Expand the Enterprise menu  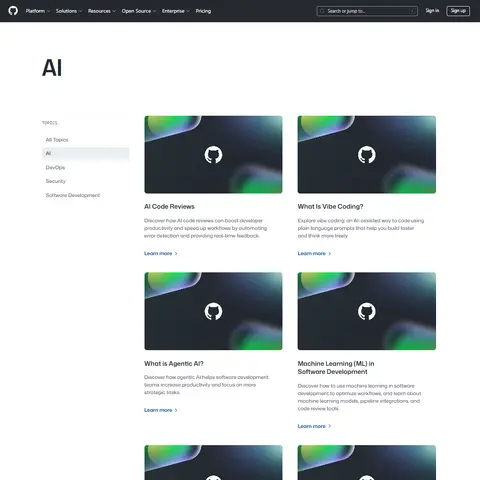[176, 11]
